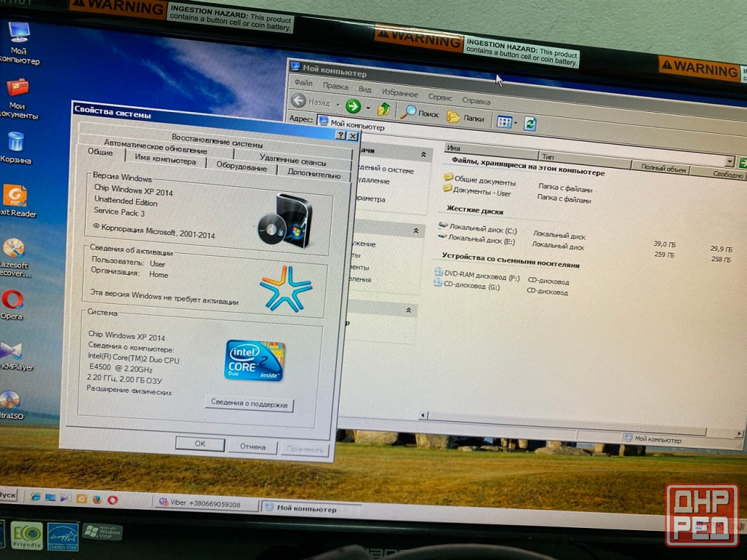Open the Views dropdown arrow in toolbar
Viewport: 747px width, 560px height.
click(x=516, y=123)
